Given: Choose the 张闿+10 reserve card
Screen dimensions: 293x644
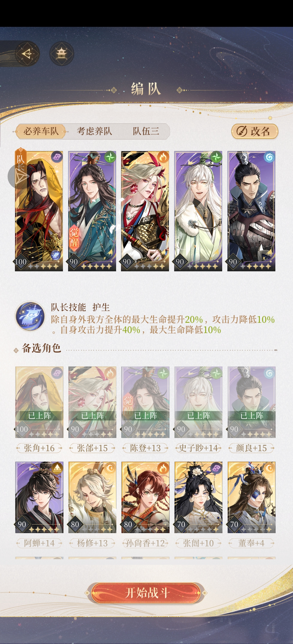Looking at the screenshot, I should [198, 497].
